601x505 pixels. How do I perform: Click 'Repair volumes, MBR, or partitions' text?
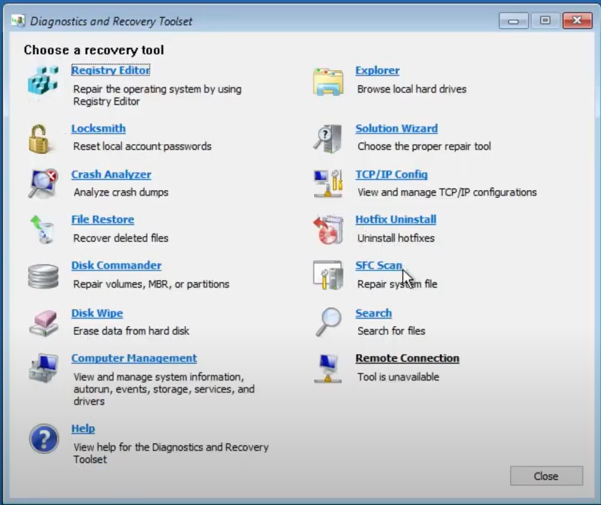pyautogui.click(x=151, y=284)
